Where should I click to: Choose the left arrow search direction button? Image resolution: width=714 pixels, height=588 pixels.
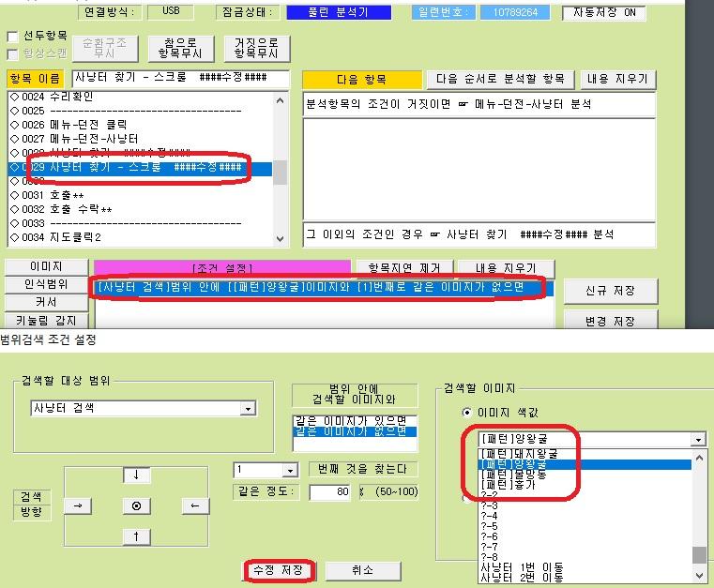point(194,506)
